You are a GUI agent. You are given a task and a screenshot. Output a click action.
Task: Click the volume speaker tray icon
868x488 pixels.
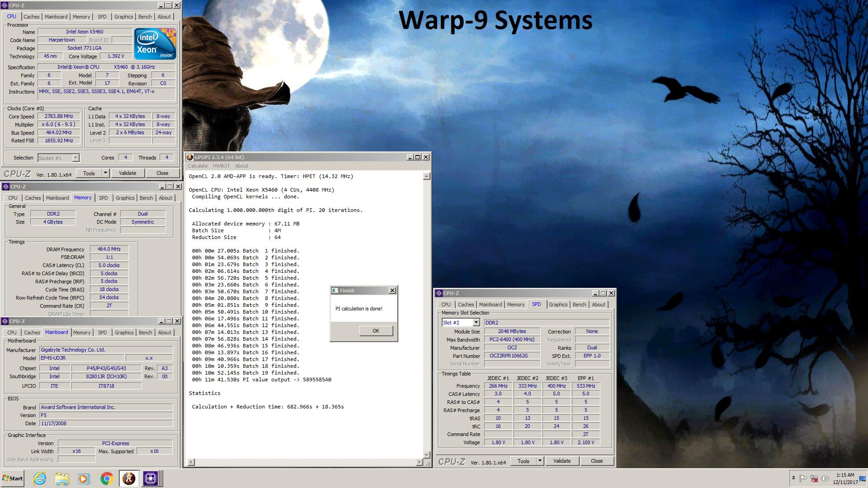825,479
